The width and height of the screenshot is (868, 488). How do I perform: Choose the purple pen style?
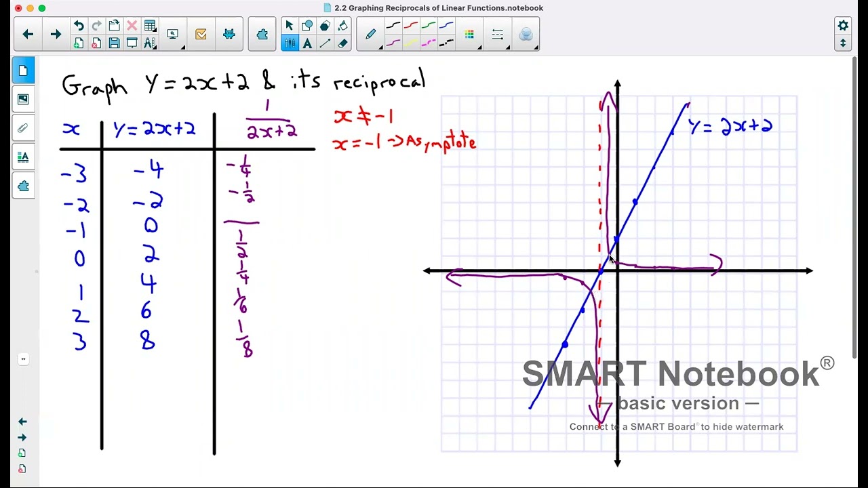point(393,43)
